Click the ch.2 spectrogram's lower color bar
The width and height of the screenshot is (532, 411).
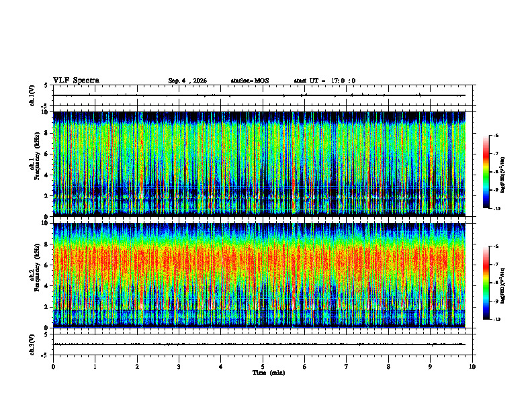(x=486, y=283)
